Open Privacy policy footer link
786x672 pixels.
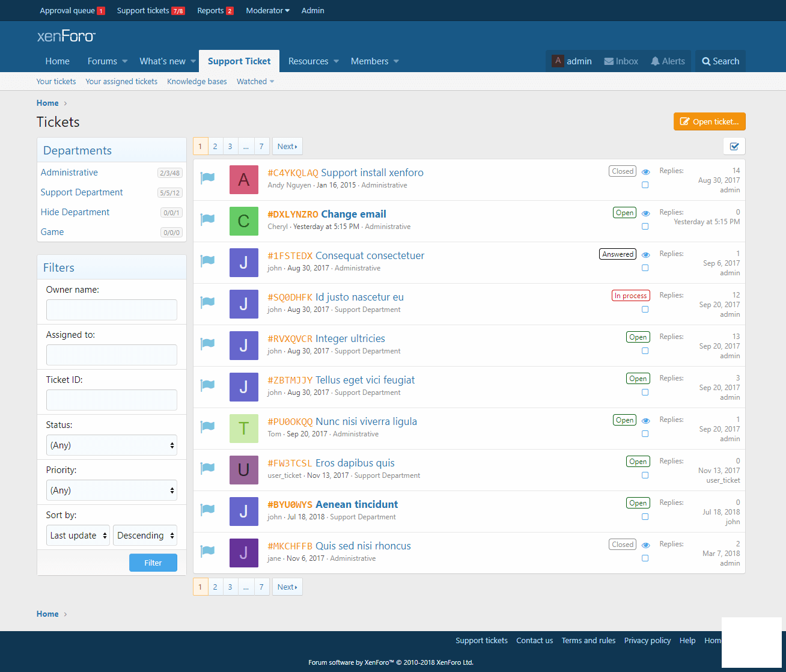pos(647,641)
